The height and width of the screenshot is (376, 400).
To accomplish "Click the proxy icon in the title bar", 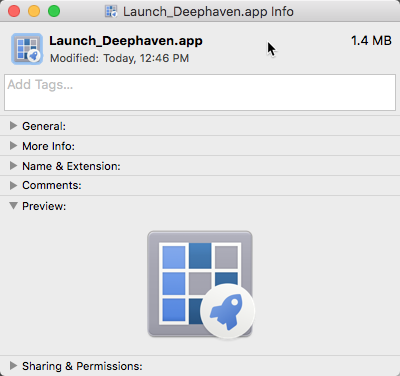I will coord(111,11).
